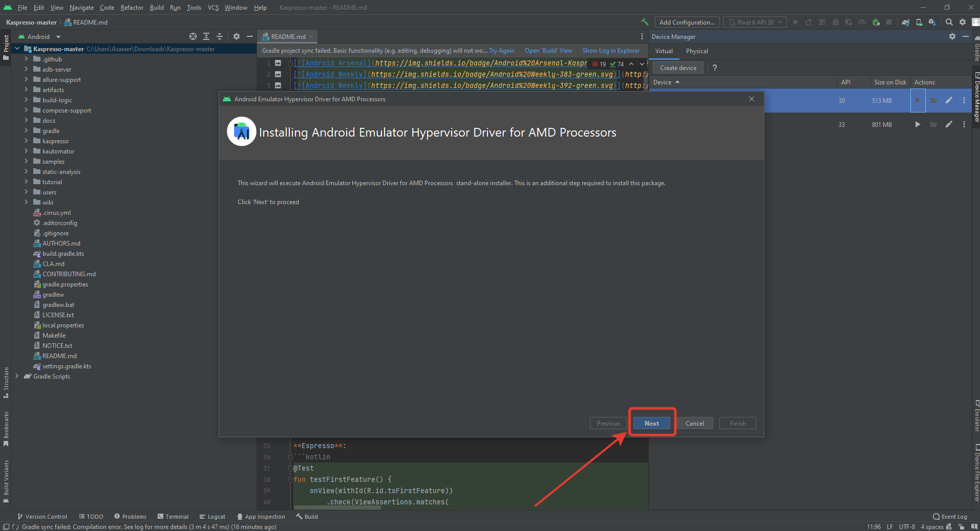Select settings.gradle.kts in project tree
Screen dimensions: 980x531
click(67, 366)
